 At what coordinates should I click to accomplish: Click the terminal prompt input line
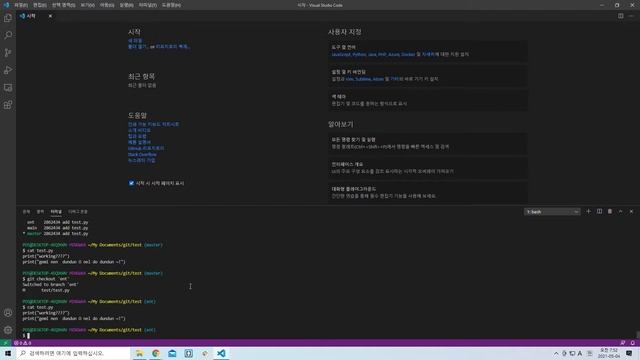pyautogui.click(x=327, y=336)
